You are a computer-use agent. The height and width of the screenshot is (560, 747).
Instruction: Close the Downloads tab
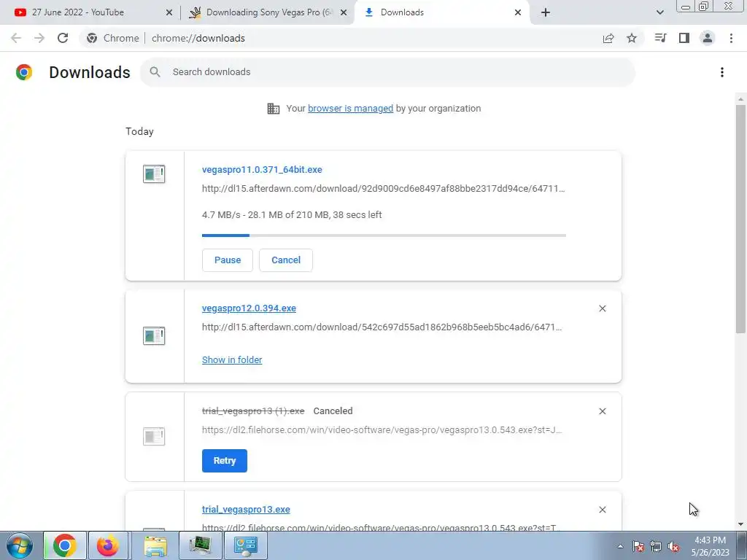pos(518,12)
